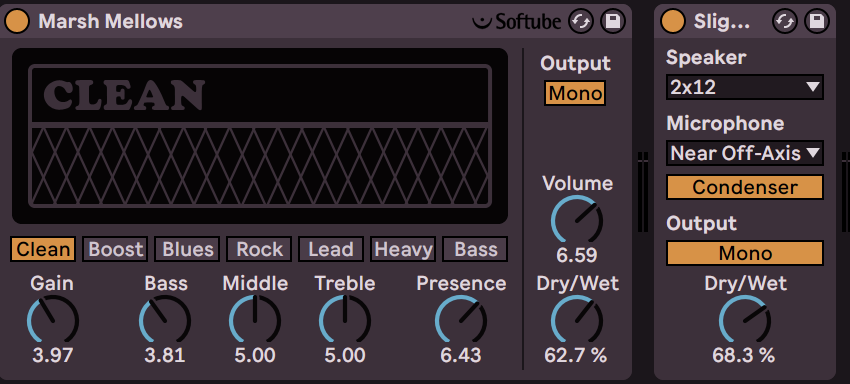Toggle the cabinet Output Mono button
850x384 pixels.
[x=745, y=253]
